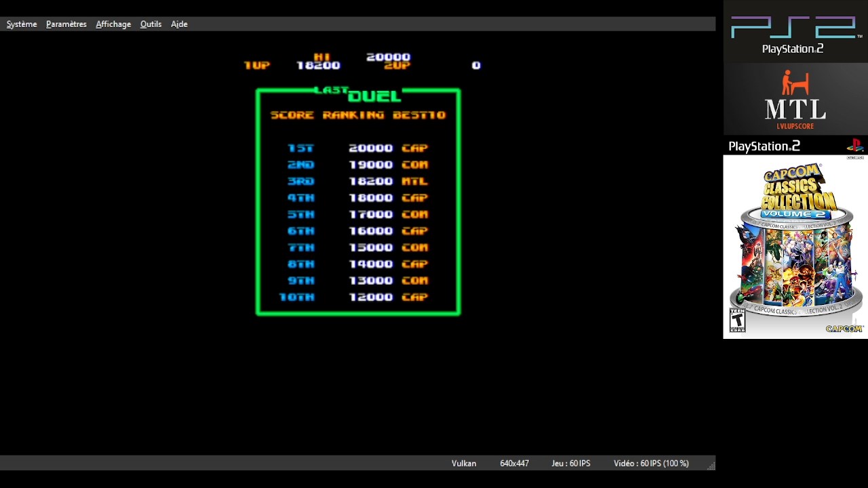Click the PS2 logo at top right
The height and width of the screenshot is (488, 868).
pyautogui.click(x=793, y=35)
